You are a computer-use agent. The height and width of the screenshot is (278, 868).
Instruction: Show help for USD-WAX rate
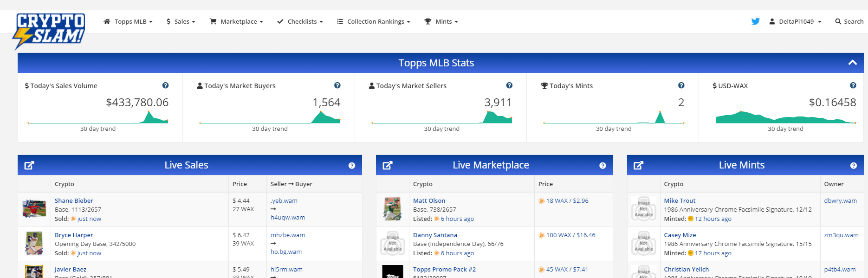(853, 85)
